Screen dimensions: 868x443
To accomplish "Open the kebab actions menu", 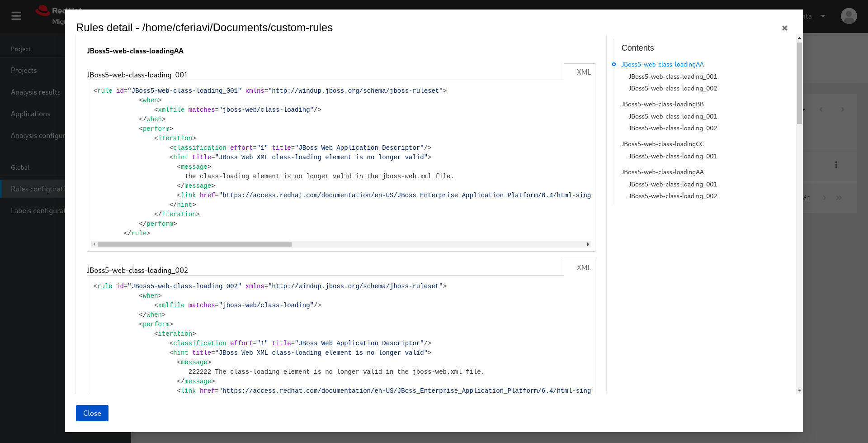I will tap(836, 165).
